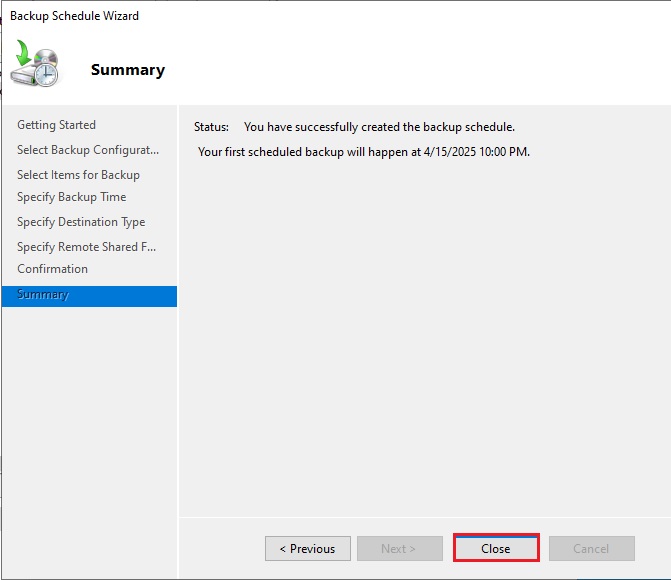Click the greyed-out Next button

click(398, 548)
